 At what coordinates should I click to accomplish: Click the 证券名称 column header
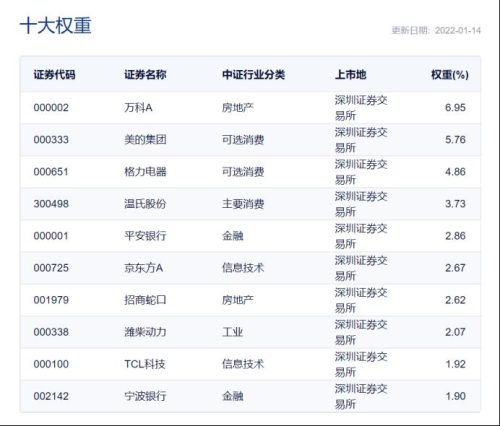145,75
